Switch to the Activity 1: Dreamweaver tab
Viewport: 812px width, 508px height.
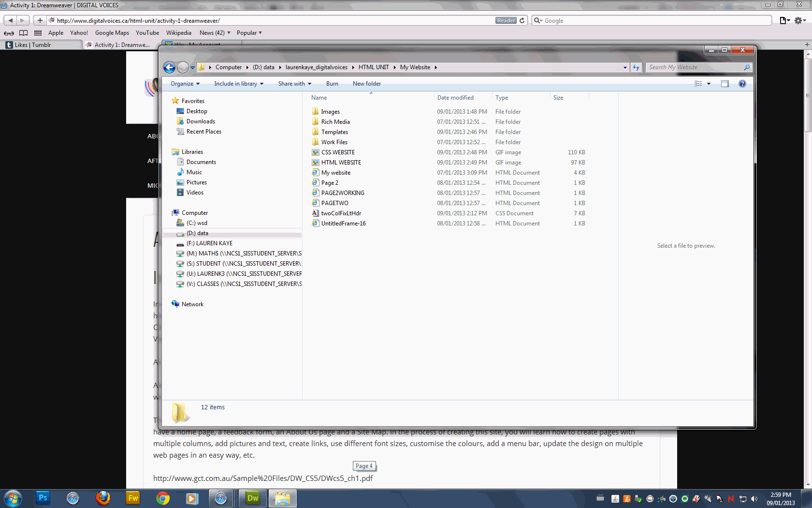point(121,45)
